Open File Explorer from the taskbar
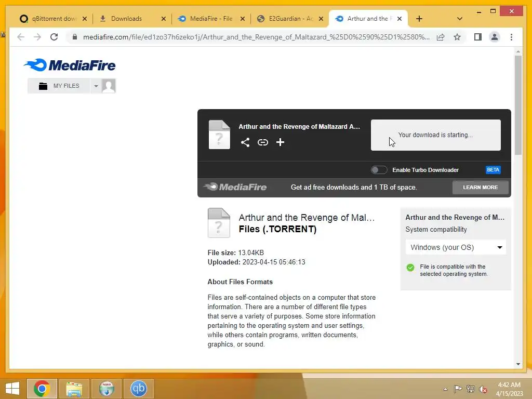The image size is (532, 399). pos(74,389)
